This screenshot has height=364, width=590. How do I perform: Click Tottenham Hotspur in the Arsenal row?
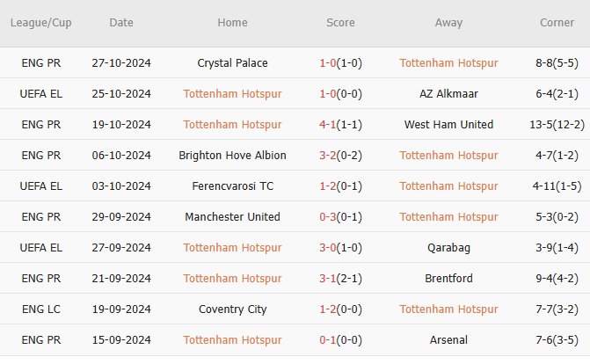point(232,340)
